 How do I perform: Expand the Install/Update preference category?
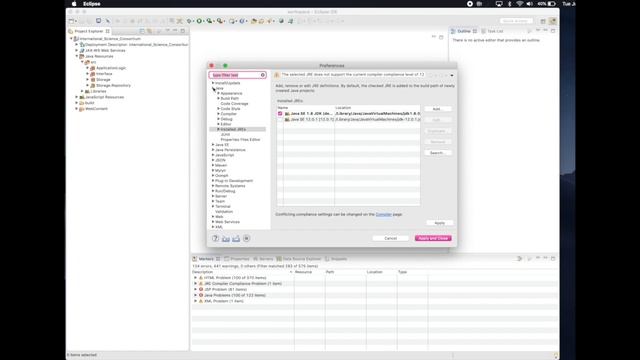click(x=213, y=83)
